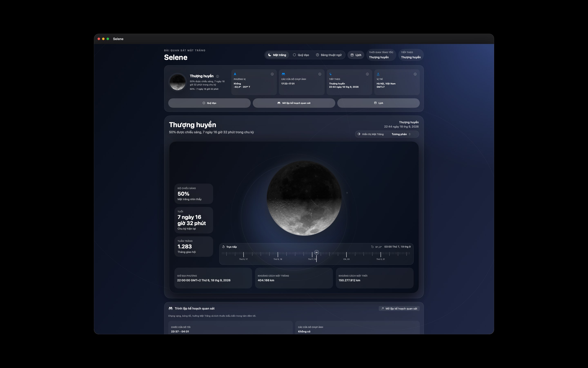Screen dimensions: 588x368
Task: Click the Tuần trăng 1.283 card
Action: click(x=194, y=247)
